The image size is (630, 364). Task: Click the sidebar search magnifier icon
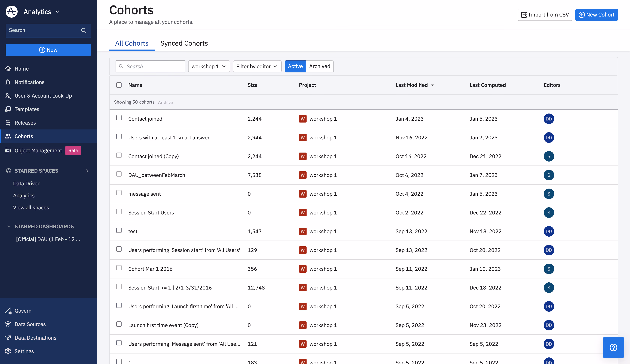click(84, 31)
